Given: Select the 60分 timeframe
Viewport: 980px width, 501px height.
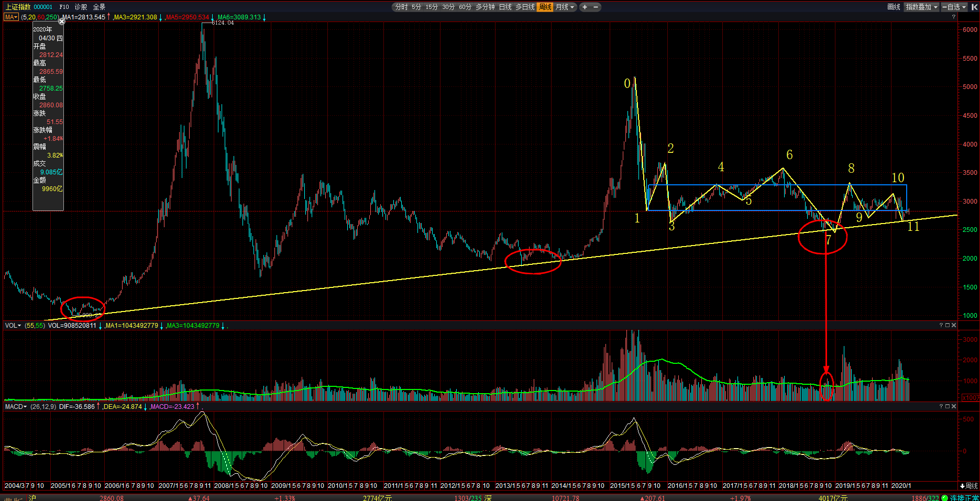Looking at the screenshot, I should pos(465,7).
